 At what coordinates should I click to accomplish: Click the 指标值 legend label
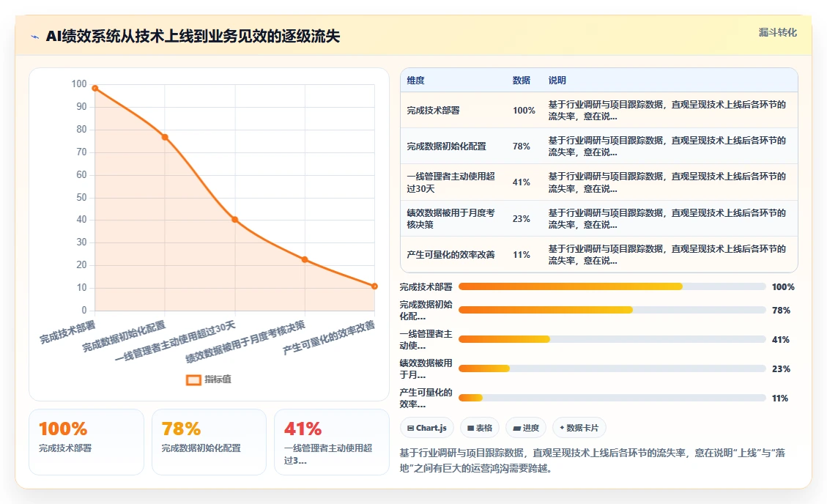click(218, 379)
